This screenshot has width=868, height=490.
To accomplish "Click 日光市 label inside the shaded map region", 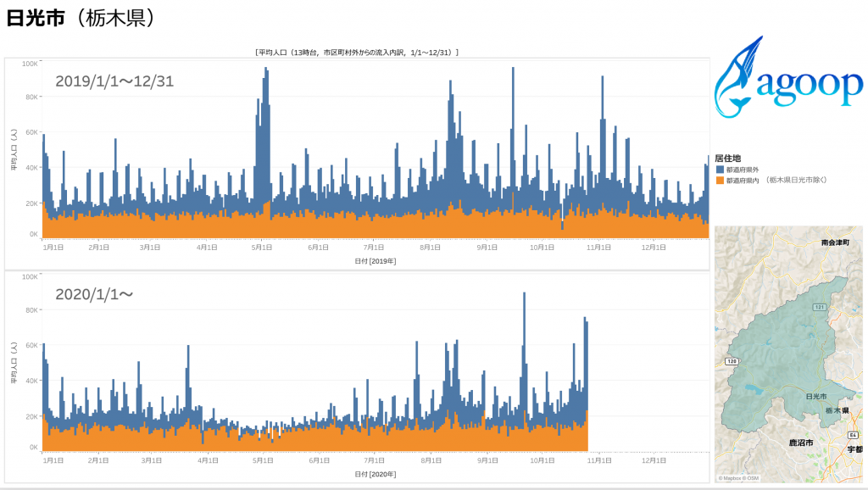I will coord(815,397).
